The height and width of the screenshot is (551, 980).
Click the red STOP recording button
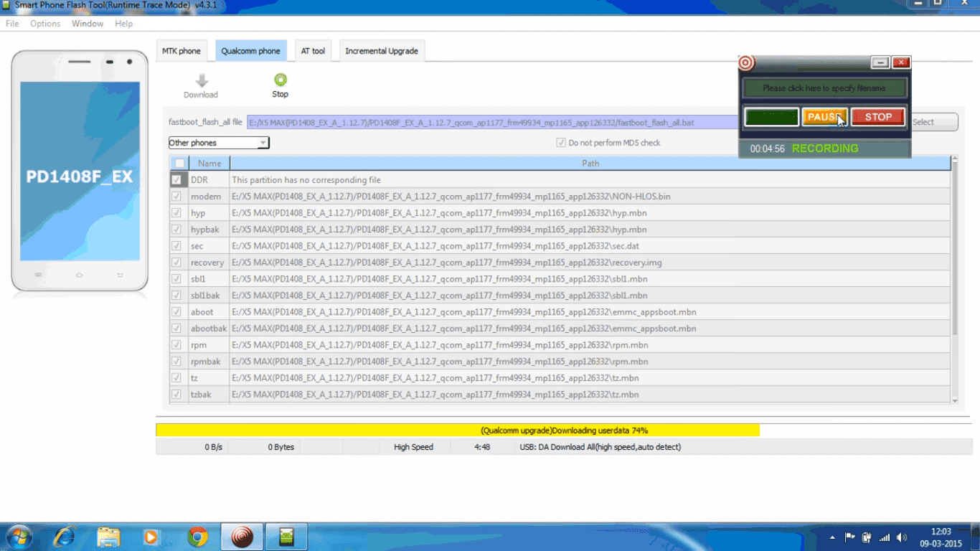[x=878, y=117]
